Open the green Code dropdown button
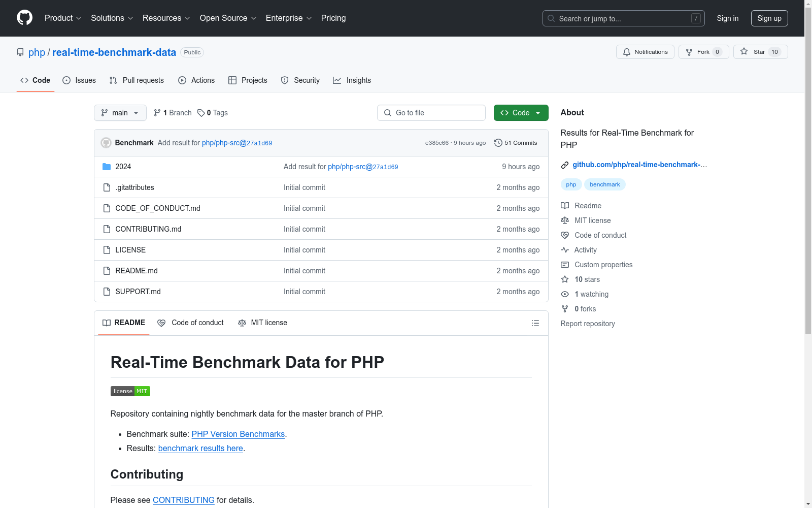Viewport: 812px width, 508px height. point(521,113)
